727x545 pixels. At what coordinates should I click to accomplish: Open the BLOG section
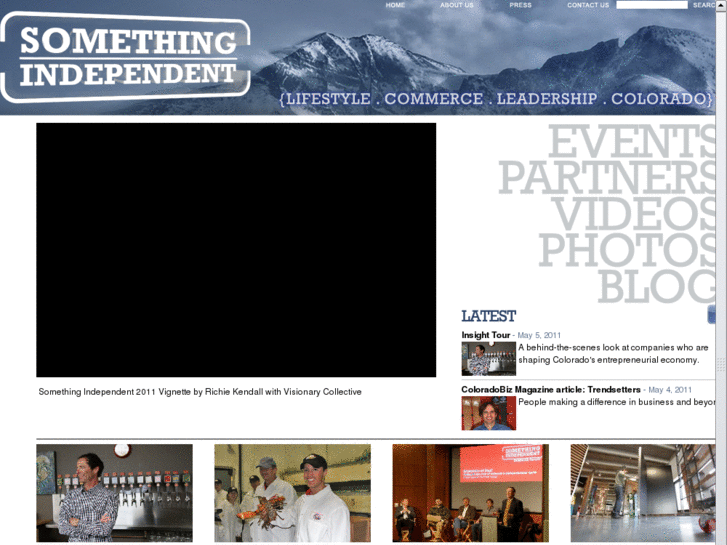coord(656,286)
